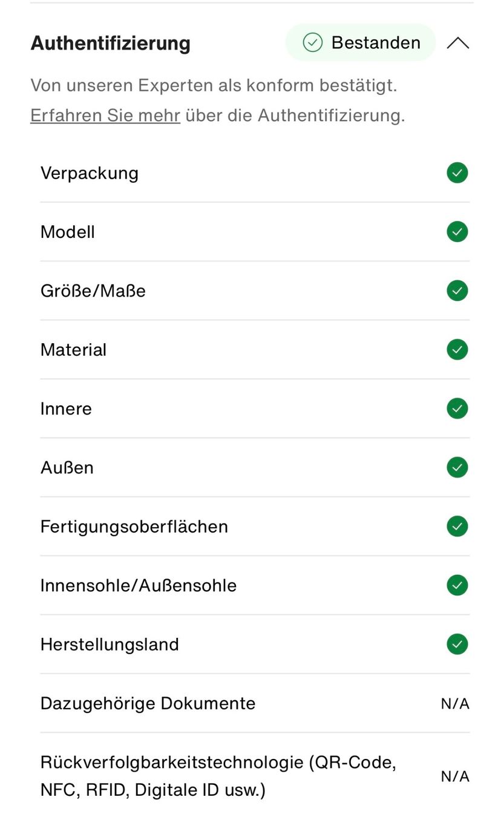Open the Erfahren Sie mehr link
This screenshot has width=504, height=817.
[105, 115]
